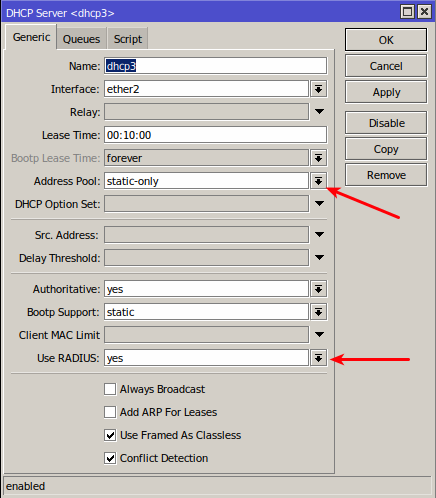Screen dimensions: 436x498
Task: Maximize the DHCP Server window
Action: 407,12
